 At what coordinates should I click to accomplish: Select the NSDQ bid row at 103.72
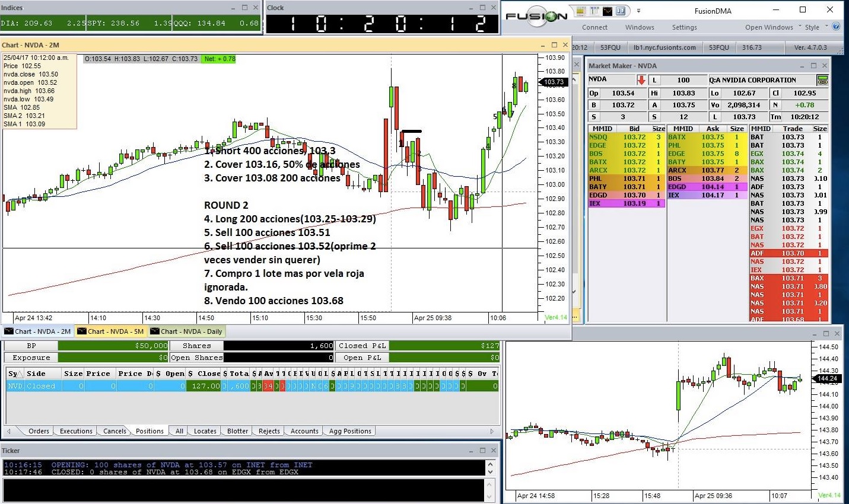click(626, 137)
